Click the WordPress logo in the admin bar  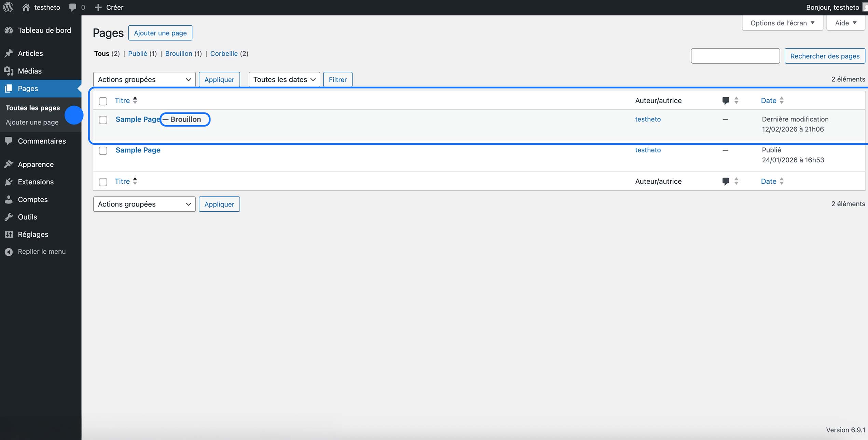[8, 7]
